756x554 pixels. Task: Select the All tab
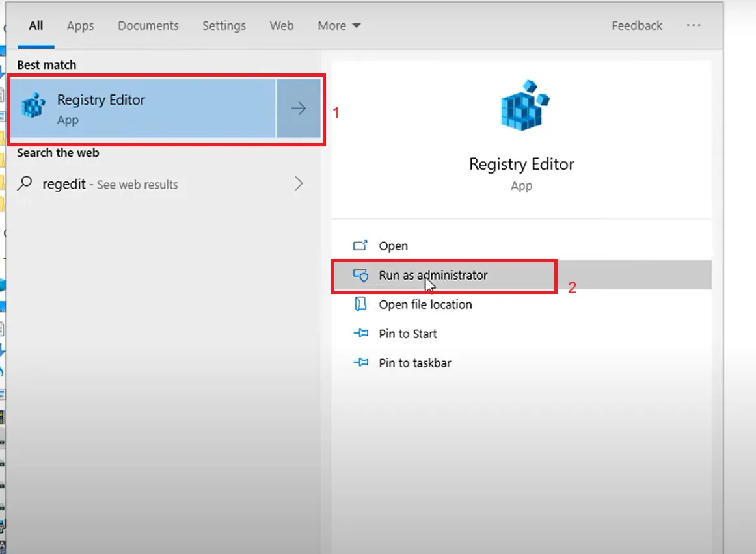pyautogui.click(x=36, y=25)
